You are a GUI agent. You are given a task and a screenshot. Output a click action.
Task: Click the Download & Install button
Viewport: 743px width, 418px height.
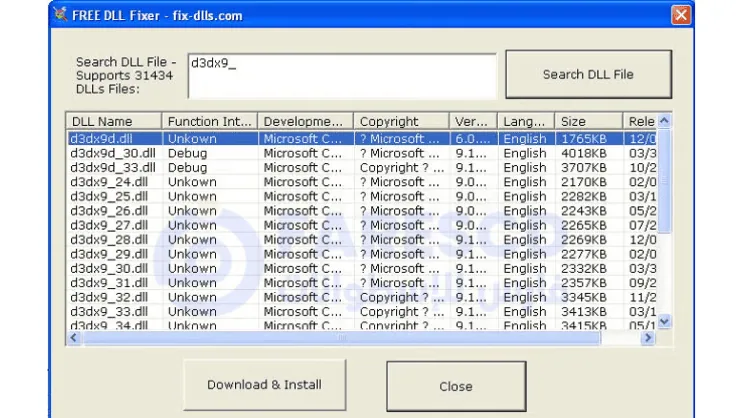(264, 385)
